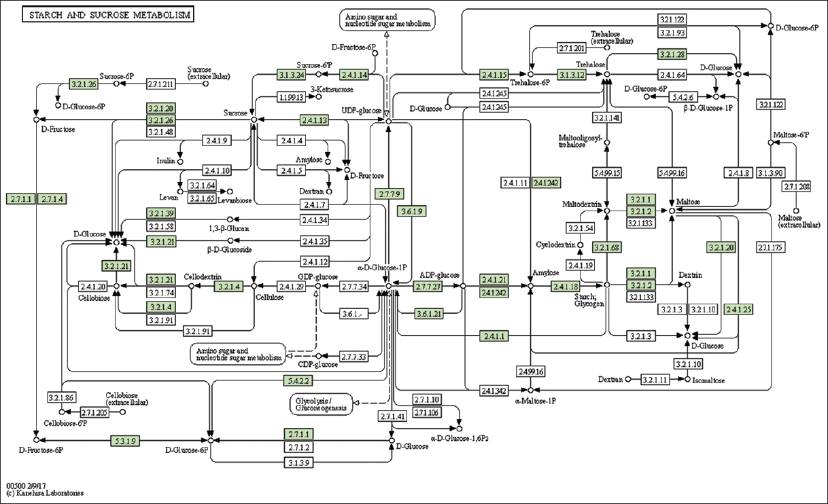
Task: Select the Isomaltose compound circle
Action: pos(687,379)
